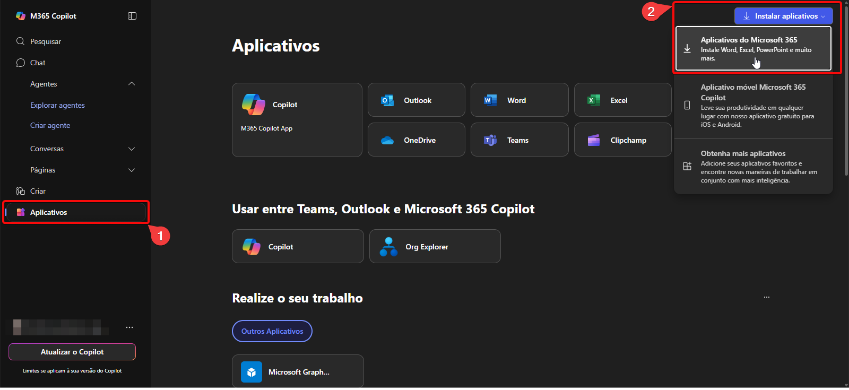Open the account ellipsis menu in sidebar

click(x=129, y=327)
